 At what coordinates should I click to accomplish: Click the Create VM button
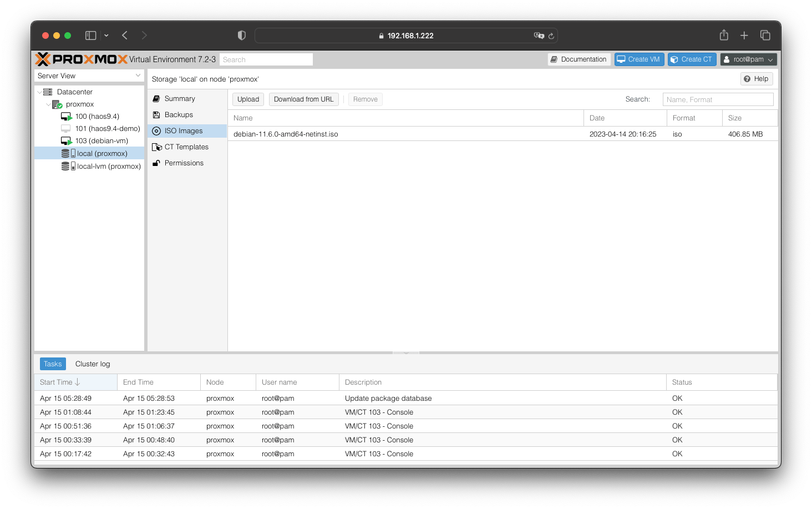click(x=639, y=59)
